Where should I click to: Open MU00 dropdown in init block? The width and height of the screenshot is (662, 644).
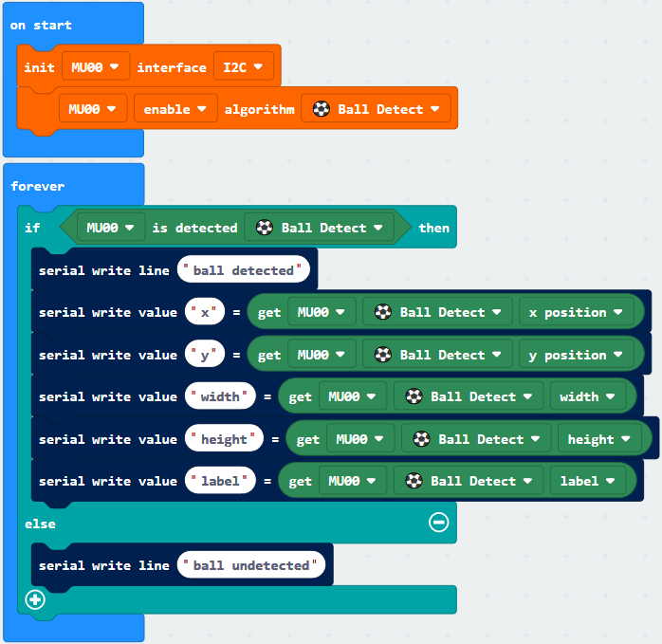coord(96,67)
